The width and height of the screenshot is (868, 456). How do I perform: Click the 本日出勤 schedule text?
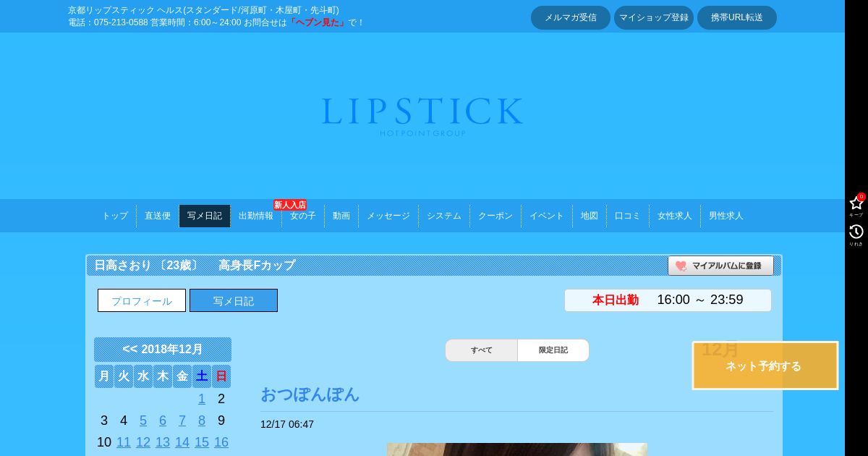[x=616, y=300]
